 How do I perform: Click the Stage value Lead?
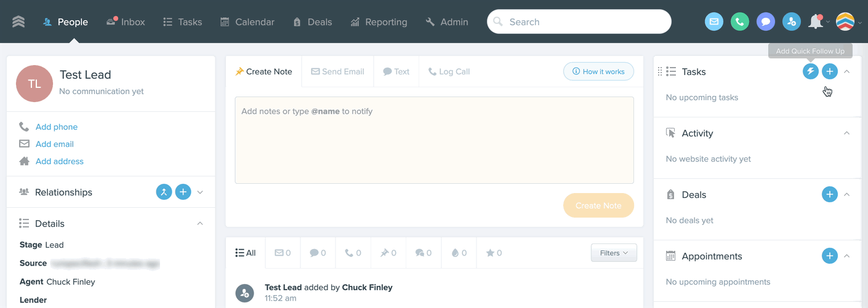(54, 245)
